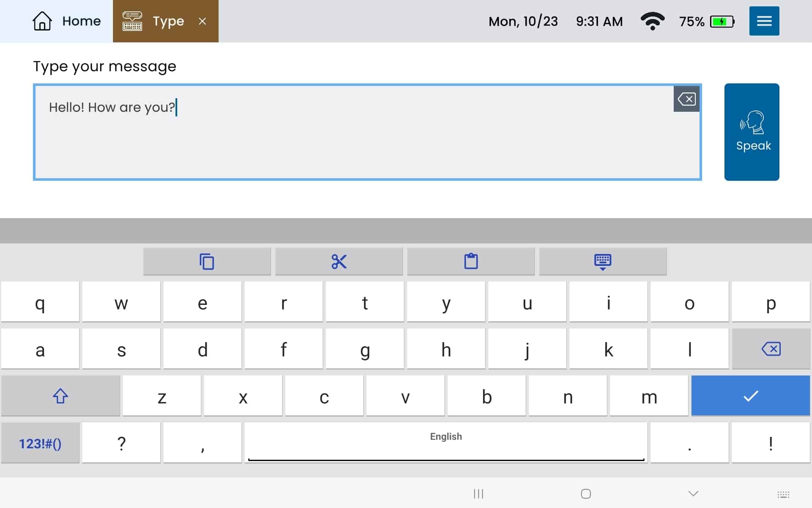Close the Type tab
Screen dimensions: 812x508
tap(203, 21)
